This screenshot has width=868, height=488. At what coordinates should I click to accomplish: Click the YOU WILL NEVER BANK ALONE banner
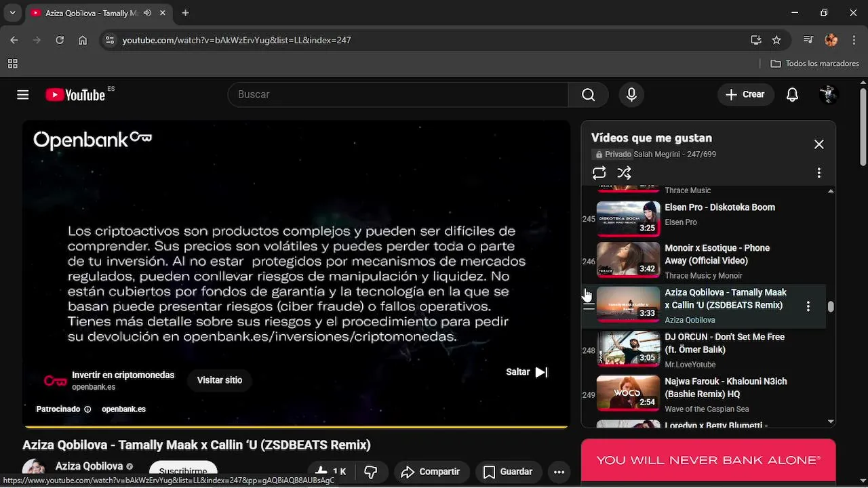point(708,461)
